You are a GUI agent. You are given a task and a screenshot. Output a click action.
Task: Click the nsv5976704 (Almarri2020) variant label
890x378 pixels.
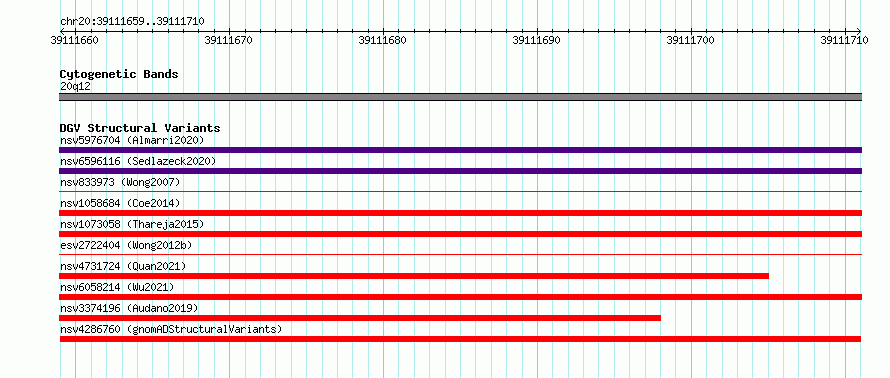coord(132,140)
